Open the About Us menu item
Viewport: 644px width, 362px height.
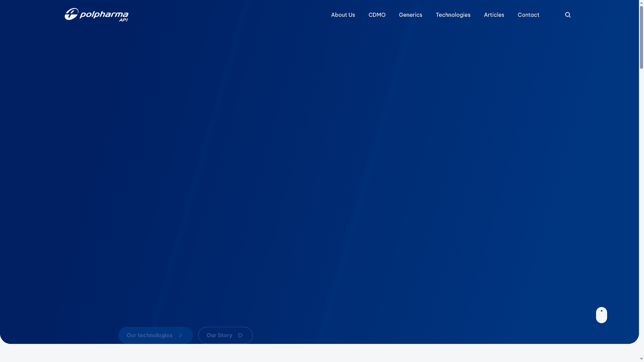click(x=343, y=15)
